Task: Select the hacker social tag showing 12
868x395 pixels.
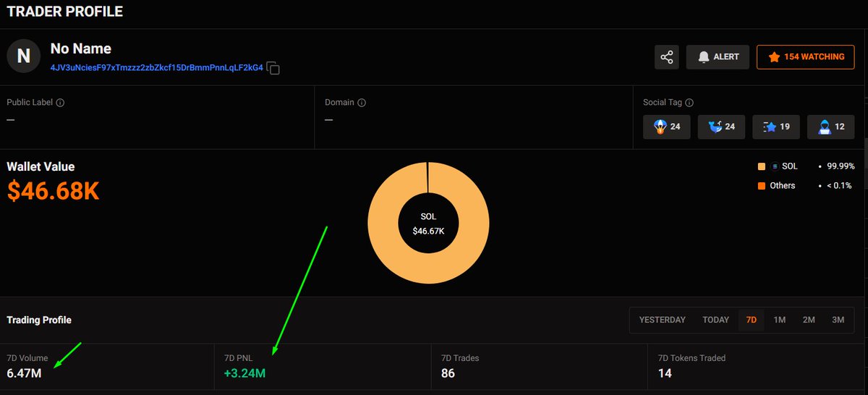Action: click(x=831, y=127)
